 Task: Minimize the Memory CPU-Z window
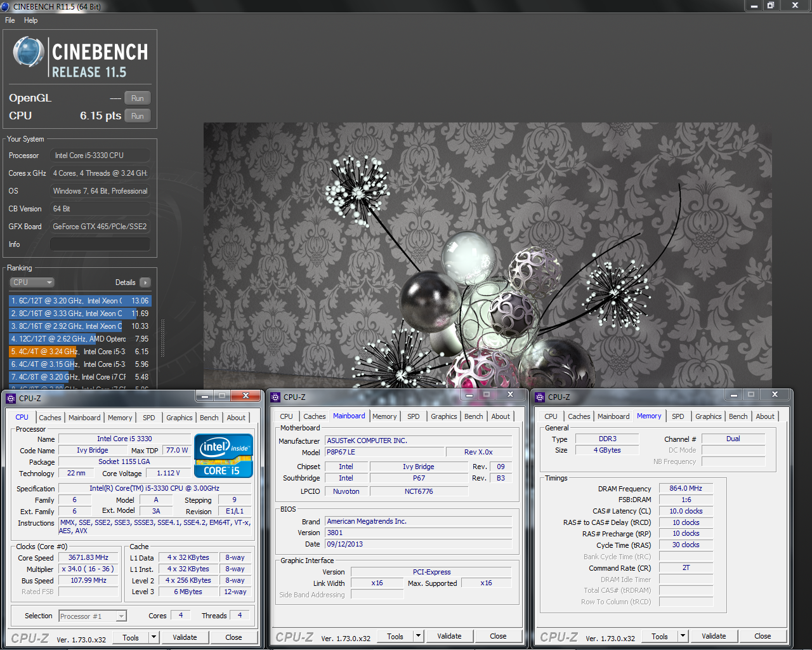[x=733, y=395]
